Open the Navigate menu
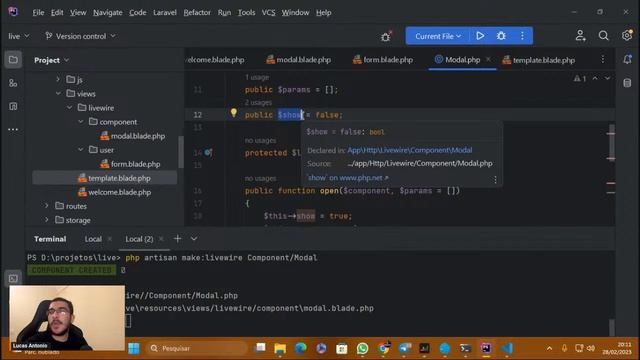Viewport: 640px width, 360px height. pyautogui.click(x=107, y=13)
